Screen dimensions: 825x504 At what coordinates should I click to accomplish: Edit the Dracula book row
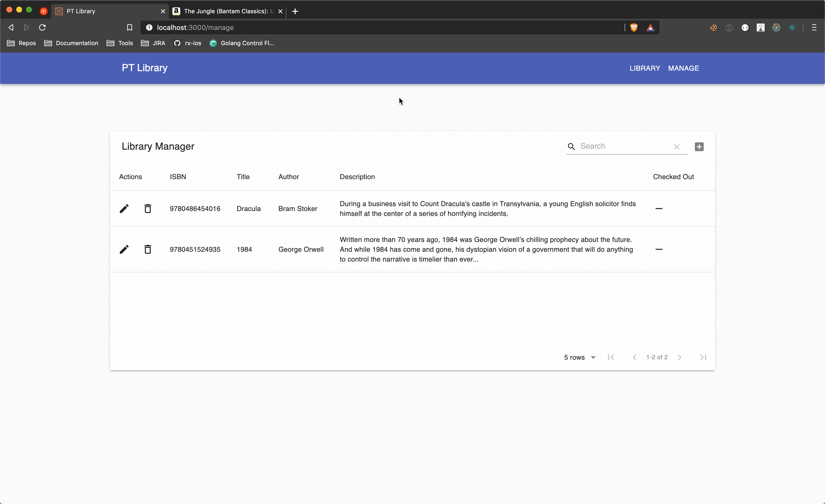[124, 209]
